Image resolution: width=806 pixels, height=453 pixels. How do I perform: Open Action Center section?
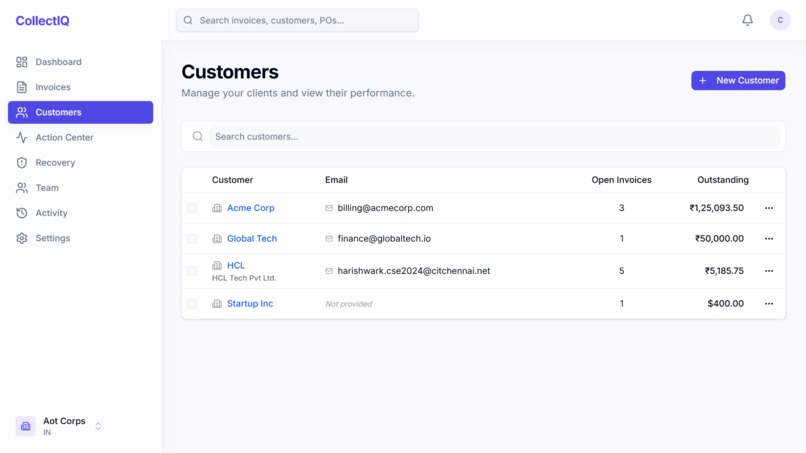tap(80, 137)
